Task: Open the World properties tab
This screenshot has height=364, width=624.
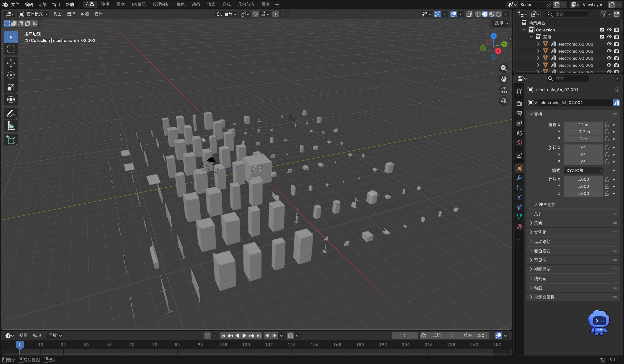Action: click(519, 143)
